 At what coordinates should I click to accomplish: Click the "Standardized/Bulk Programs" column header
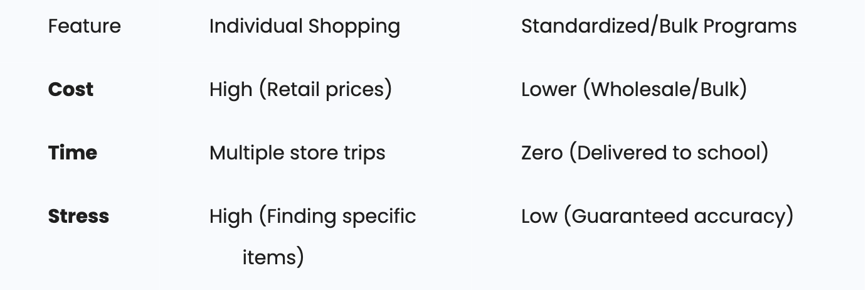[x=659, y=26]
